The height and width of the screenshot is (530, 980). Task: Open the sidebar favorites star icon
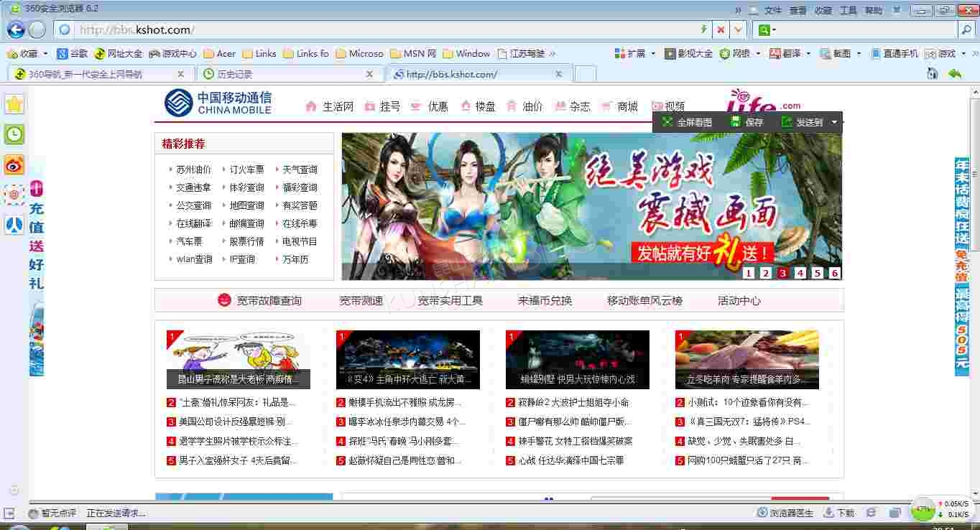pos(14,104)
